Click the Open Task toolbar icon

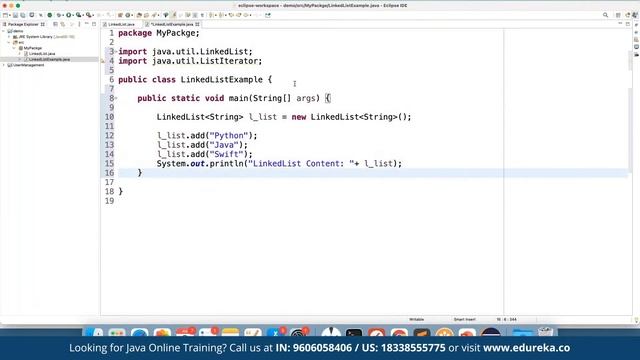(147, 15)
